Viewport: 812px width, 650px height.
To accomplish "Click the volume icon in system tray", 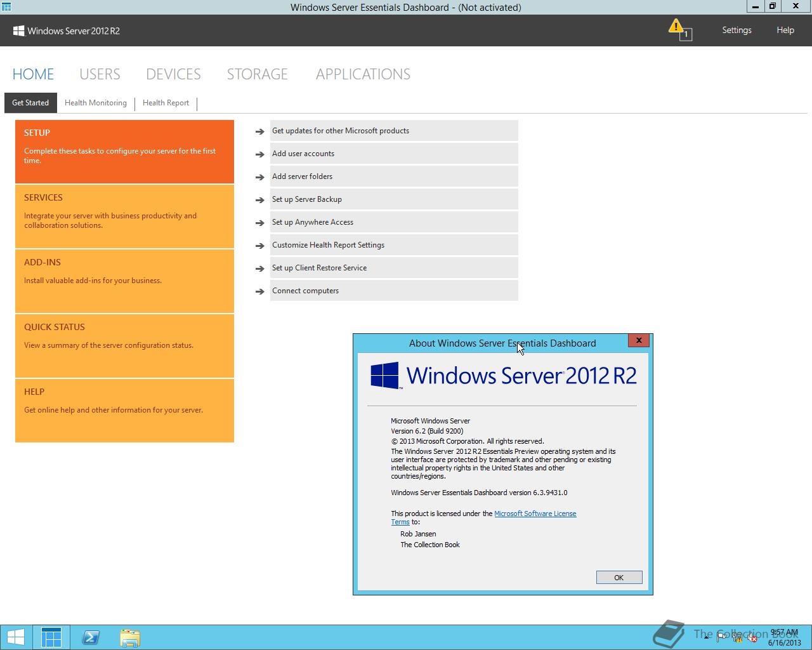I will click(753, 636).
